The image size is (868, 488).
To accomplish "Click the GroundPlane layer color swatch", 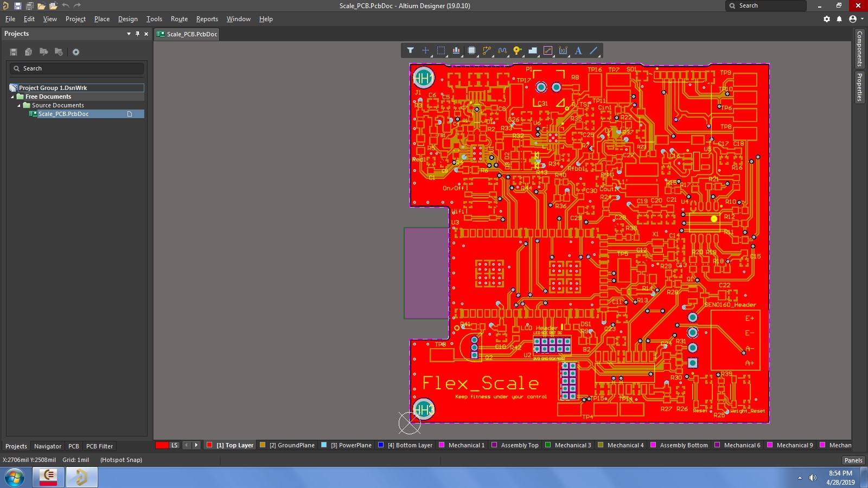I will click(x=263, y=445).
